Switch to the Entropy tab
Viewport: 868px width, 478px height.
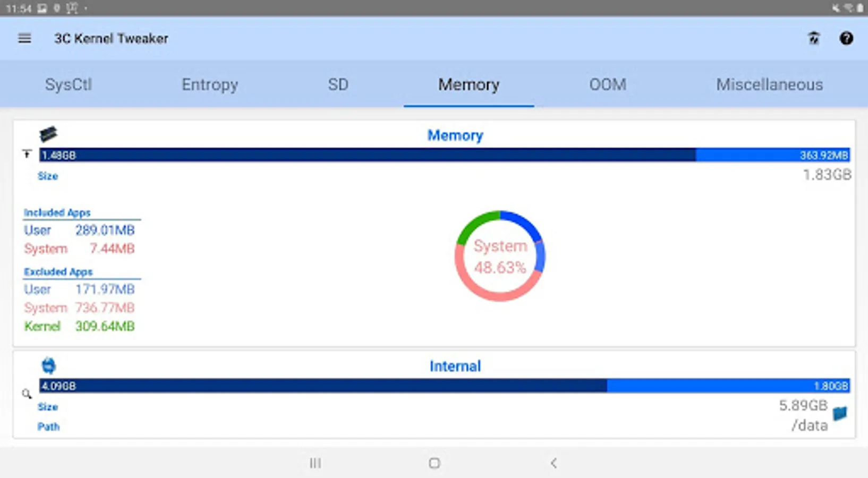pos(210,84)
